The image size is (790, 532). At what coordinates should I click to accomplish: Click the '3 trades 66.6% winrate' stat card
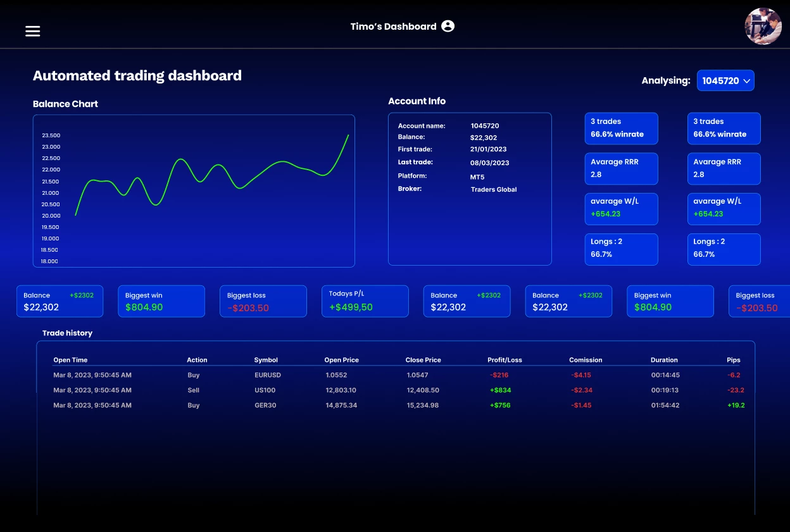[621, 128]
